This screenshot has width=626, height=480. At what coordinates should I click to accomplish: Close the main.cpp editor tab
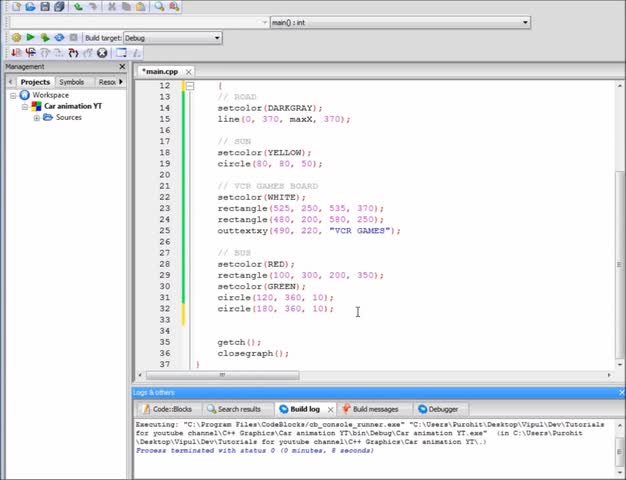[187, 72]
